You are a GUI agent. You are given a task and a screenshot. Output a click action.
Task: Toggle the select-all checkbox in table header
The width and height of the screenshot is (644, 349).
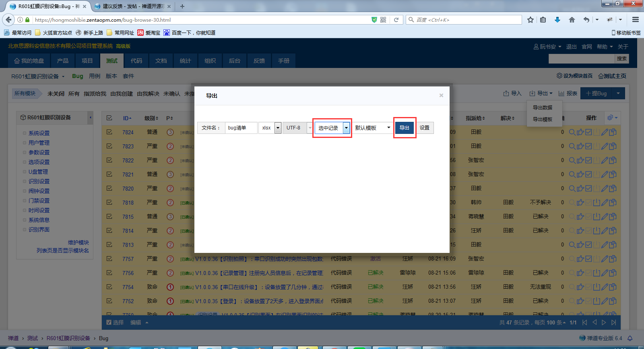click(109, 118)
